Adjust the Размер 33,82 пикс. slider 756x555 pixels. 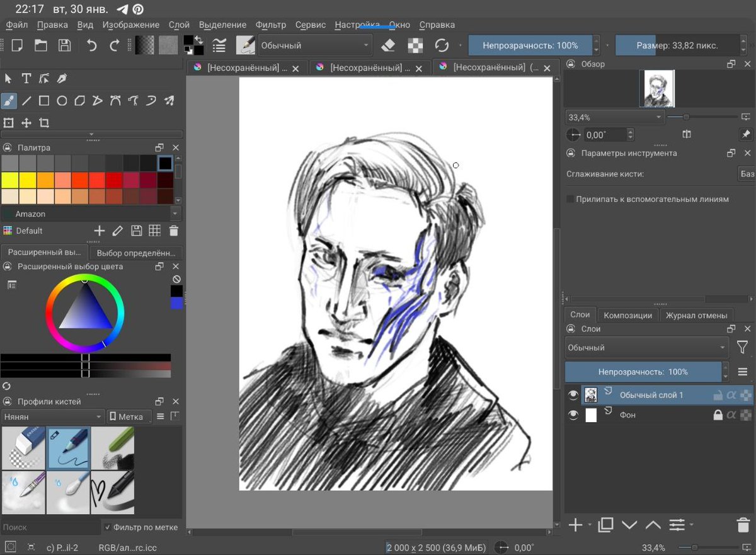coord(677,45)
